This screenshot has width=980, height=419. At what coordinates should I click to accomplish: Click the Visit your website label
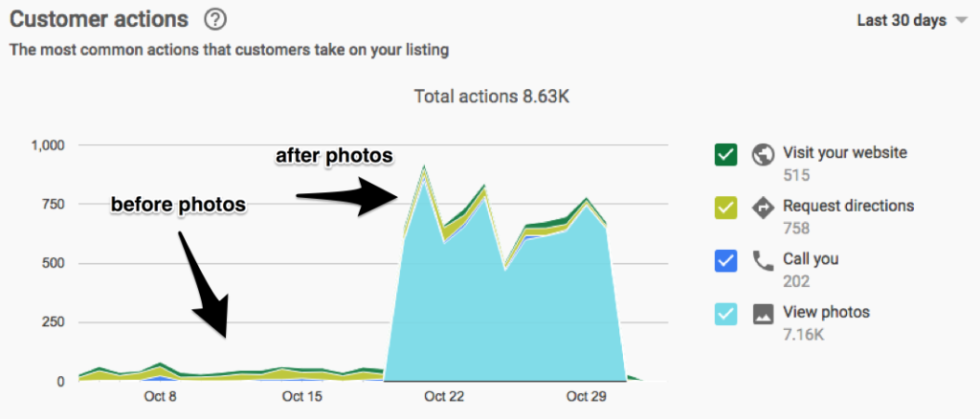[x=844, y=152]
